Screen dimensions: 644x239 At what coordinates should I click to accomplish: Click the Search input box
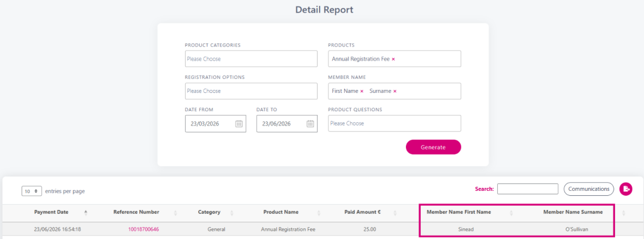tap(528, 189)
